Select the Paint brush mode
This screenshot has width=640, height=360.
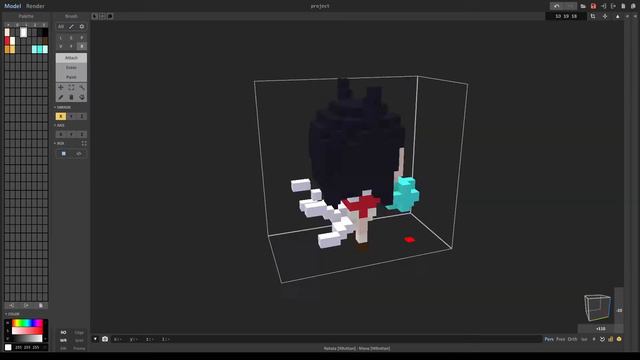71,77
